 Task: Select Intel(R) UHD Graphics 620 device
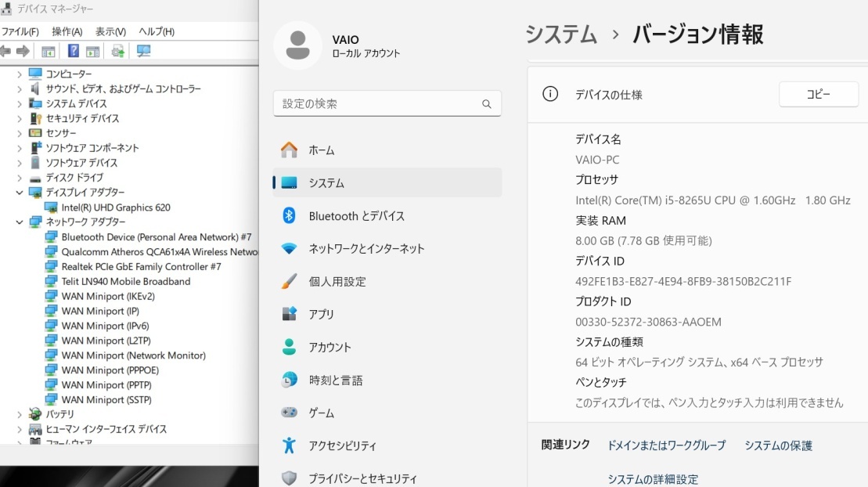pos(116,207)
